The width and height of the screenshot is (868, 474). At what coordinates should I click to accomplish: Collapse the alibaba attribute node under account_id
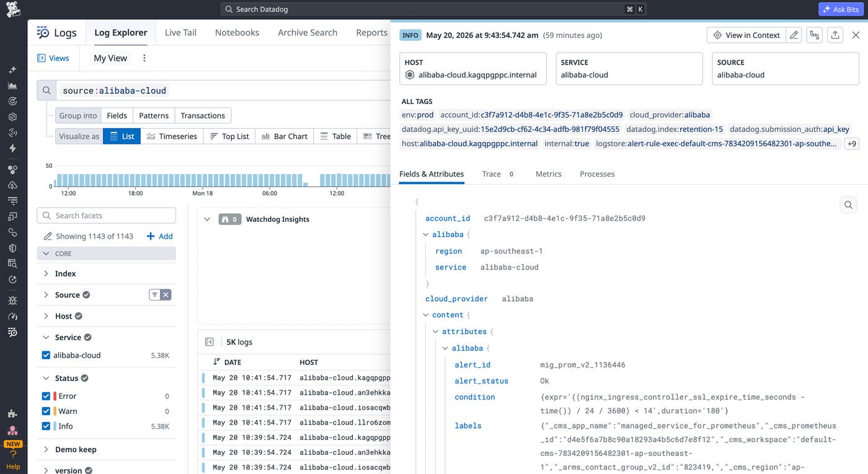[x=426, y=235]
